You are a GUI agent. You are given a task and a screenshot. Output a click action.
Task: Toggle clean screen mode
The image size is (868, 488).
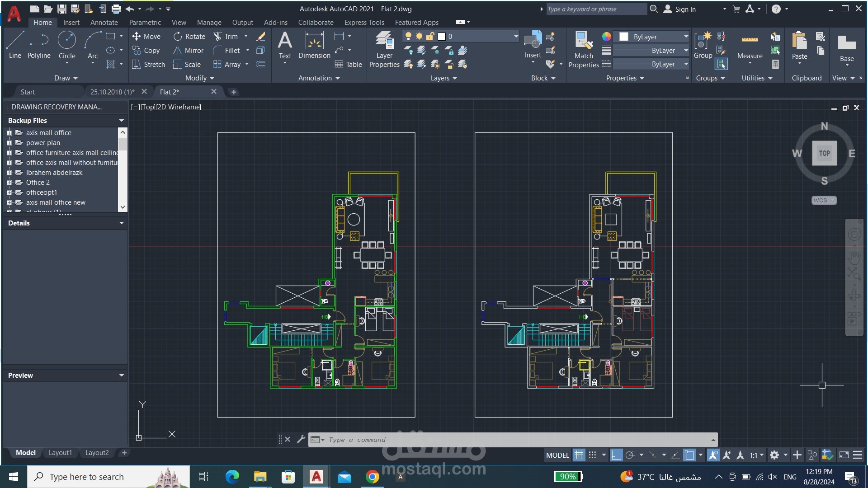[x=844, y=455]
